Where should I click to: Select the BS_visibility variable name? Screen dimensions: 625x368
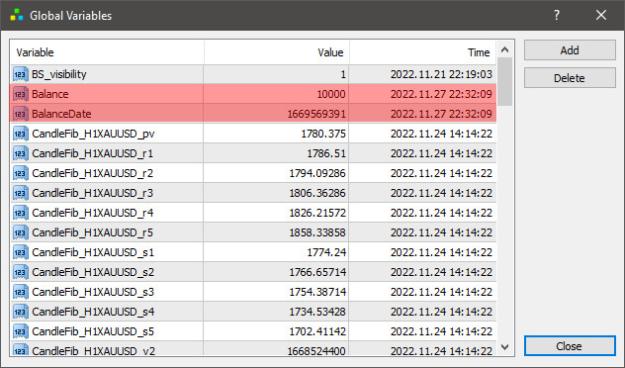pyautogui.click(x=59, y=75)
